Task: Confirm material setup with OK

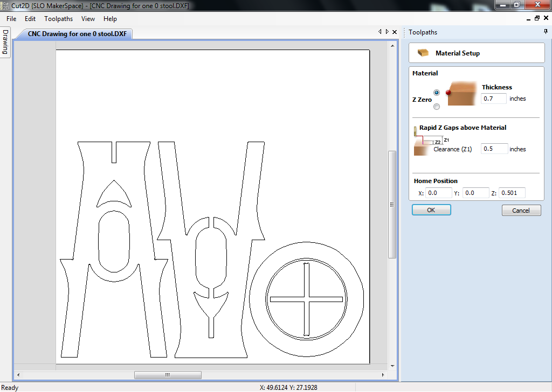Action: click(431, 210)
